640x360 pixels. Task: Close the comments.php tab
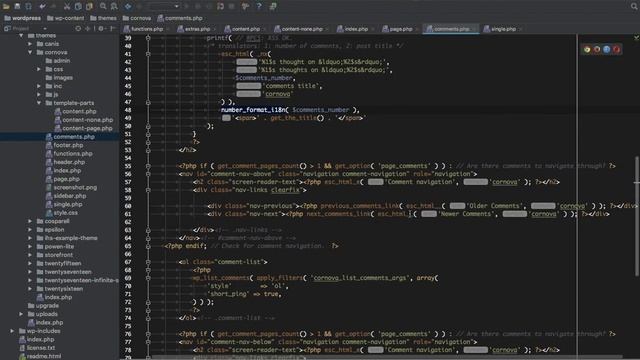pyautogui.click(x=474, y=29)
